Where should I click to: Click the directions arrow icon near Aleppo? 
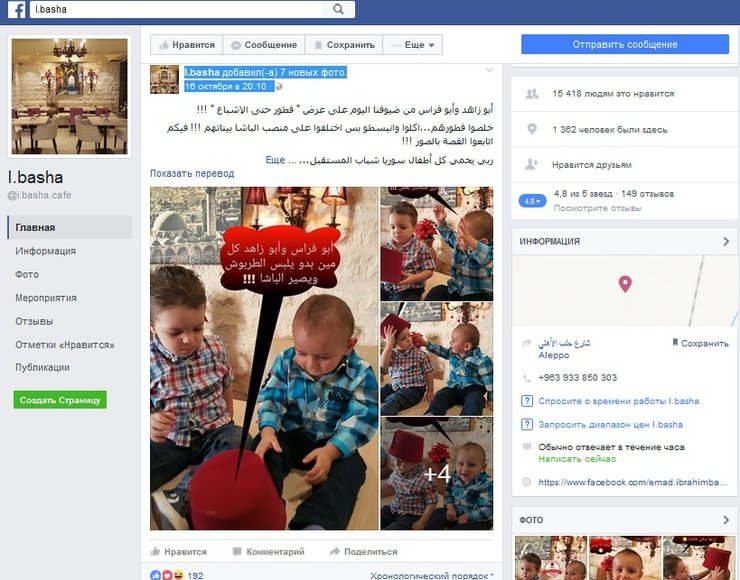pos(527,343)
